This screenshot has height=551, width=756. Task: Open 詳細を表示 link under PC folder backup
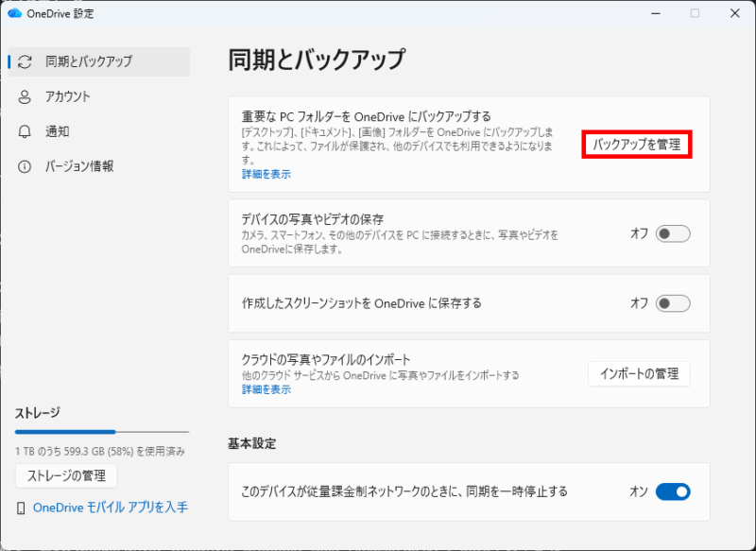(x=266, y=174)
